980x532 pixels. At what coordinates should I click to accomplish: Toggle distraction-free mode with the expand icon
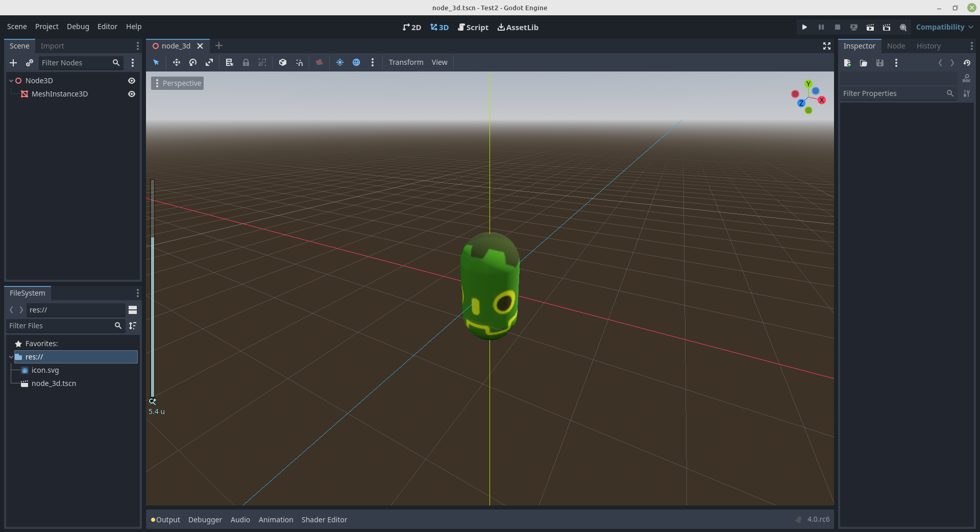coord(826,45)
